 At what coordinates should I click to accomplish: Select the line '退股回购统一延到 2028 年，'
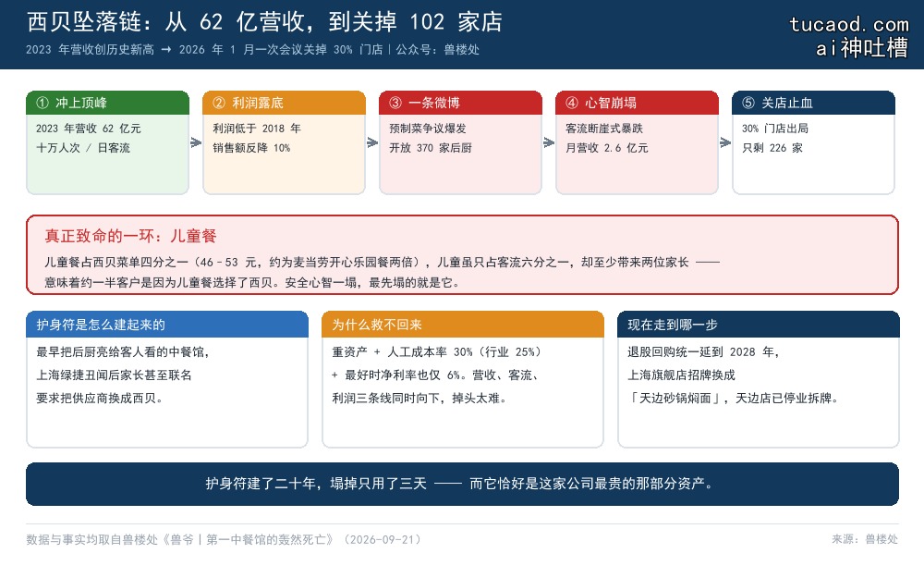click(703, 352)
